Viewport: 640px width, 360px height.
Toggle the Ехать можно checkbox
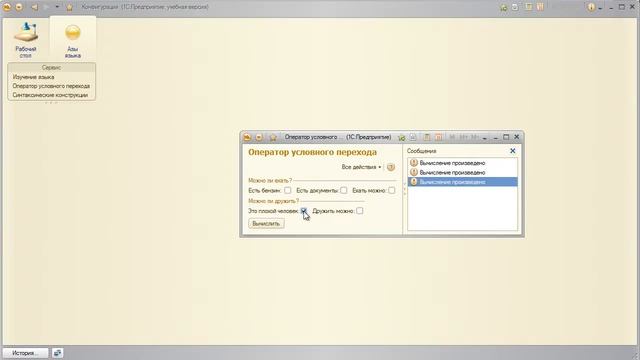(x=391, y=190)
